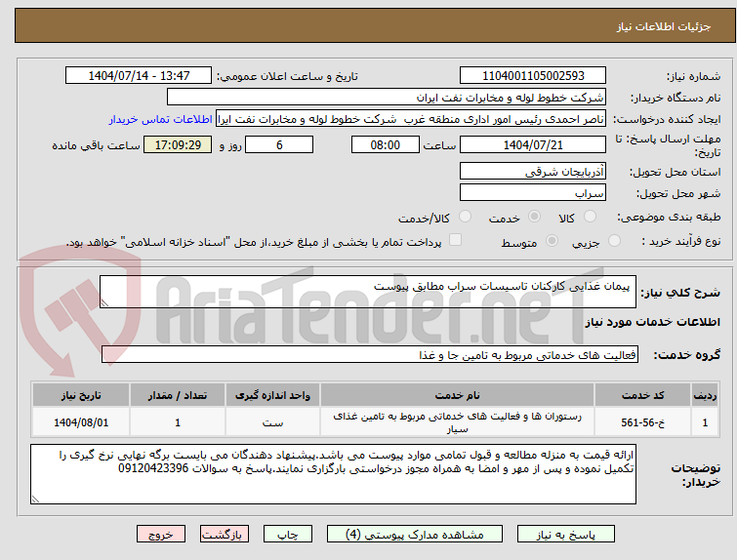Select the متوسط purchase type radio
Viewport: 737px width, 560px height.
[552, 241]
